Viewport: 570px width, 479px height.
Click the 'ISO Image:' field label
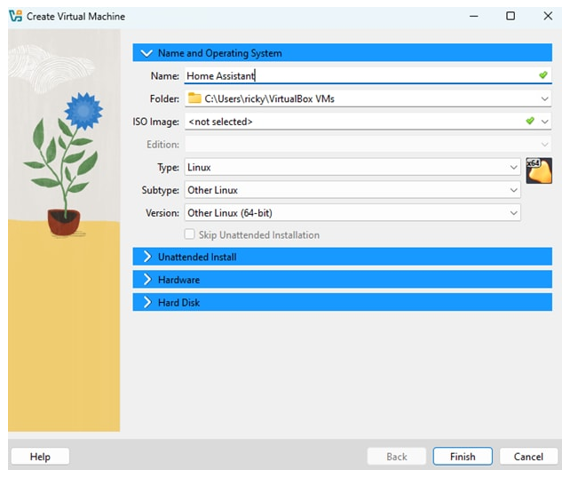point(156,122)
